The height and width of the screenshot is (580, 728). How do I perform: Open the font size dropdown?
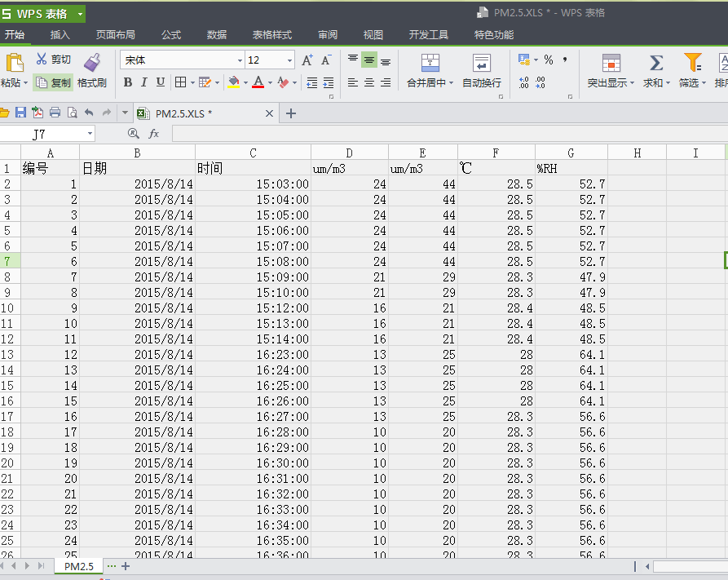[x=289, y=60]
